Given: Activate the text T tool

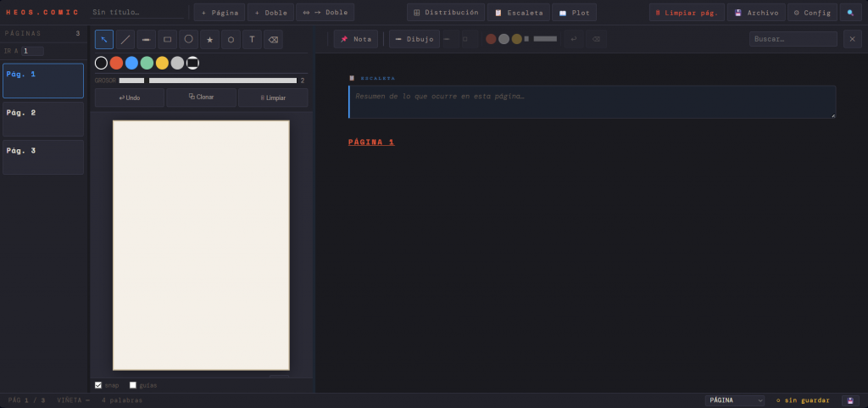Looking at the screenshot, I should pos(252,39).
